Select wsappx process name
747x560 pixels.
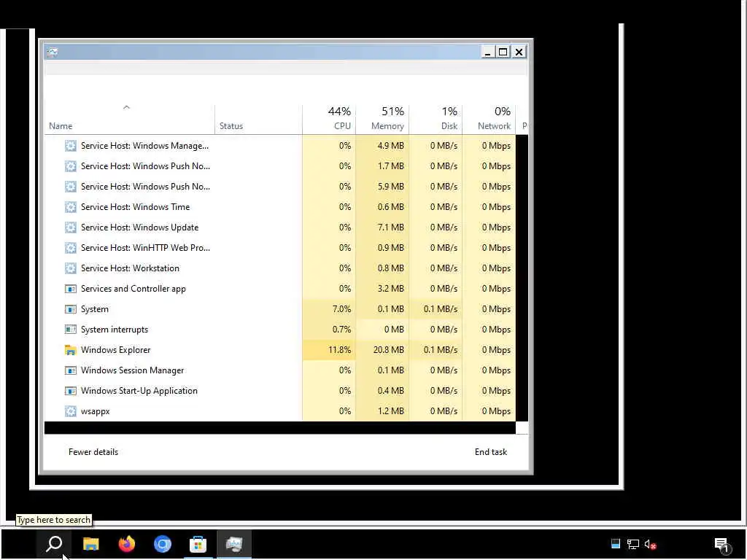tap(96, 411)
